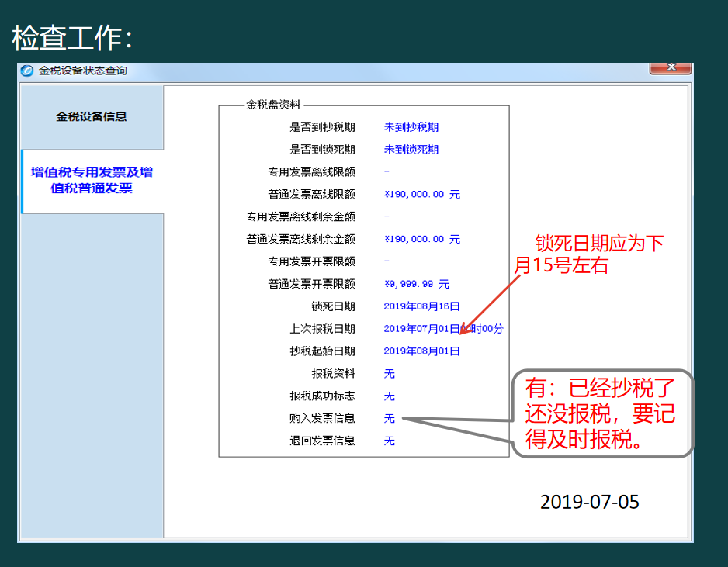Click the 抄税起始日期 label
Image resolution: width=728 pixels, height=567 pixels.
pyautogui.click(x=322, y=351)
